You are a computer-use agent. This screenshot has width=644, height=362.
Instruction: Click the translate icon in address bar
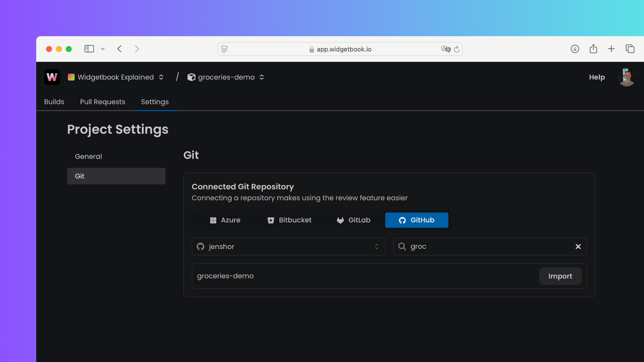pos(445,49)
